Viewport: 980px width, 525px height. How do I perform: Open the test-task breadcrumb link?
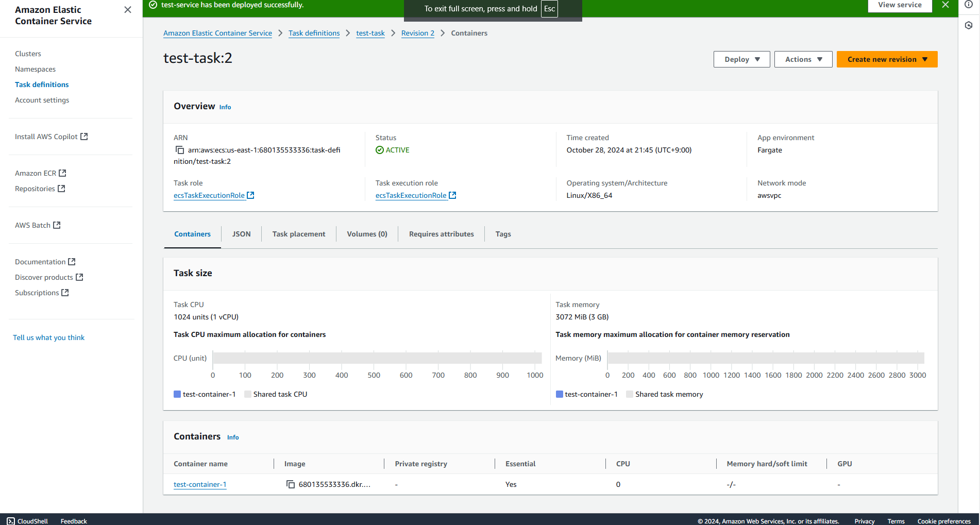coord(370,33)
